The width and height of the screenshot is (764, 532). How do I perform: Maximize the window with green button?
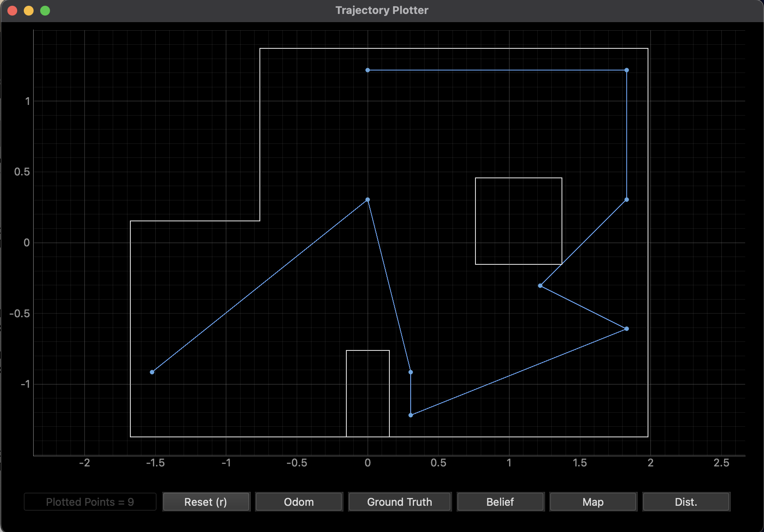click(x=45, y=11)
